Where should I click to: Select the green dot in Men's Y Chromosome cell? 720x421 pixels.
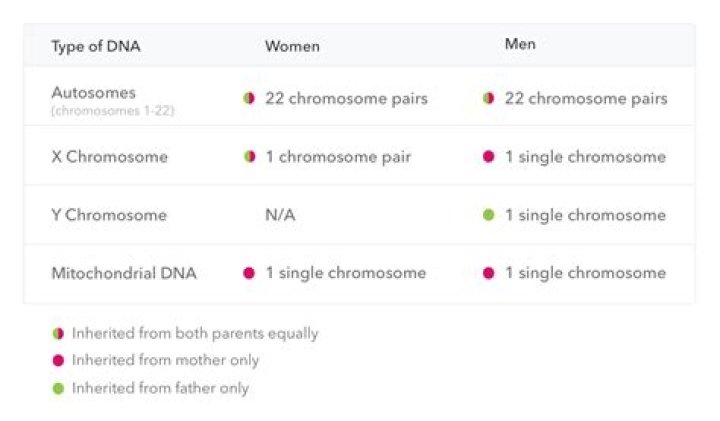click(x=489, y=215)
